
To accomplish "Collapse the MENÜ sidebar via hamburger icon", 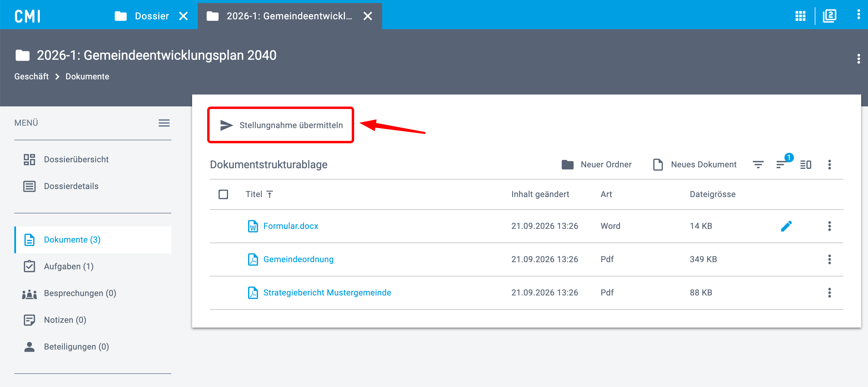I will click(164, 123).
